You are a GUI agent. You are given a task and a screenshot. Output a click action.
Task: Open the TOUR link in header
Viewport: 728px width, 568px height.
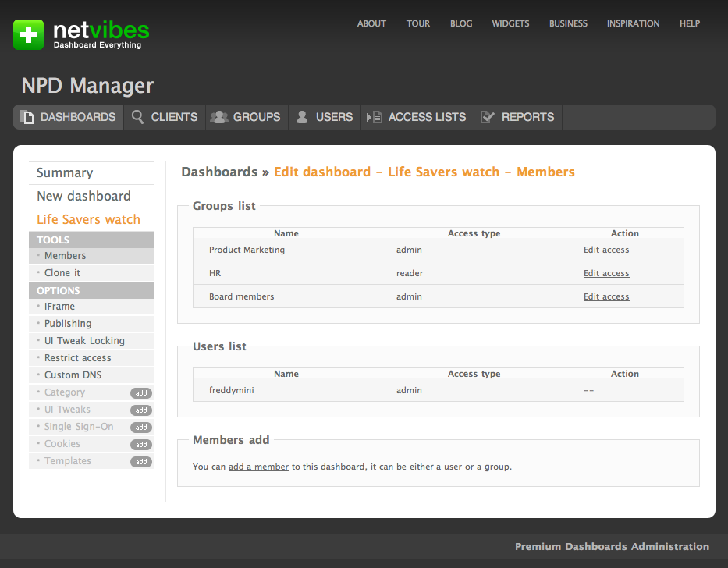click(418, 23)
